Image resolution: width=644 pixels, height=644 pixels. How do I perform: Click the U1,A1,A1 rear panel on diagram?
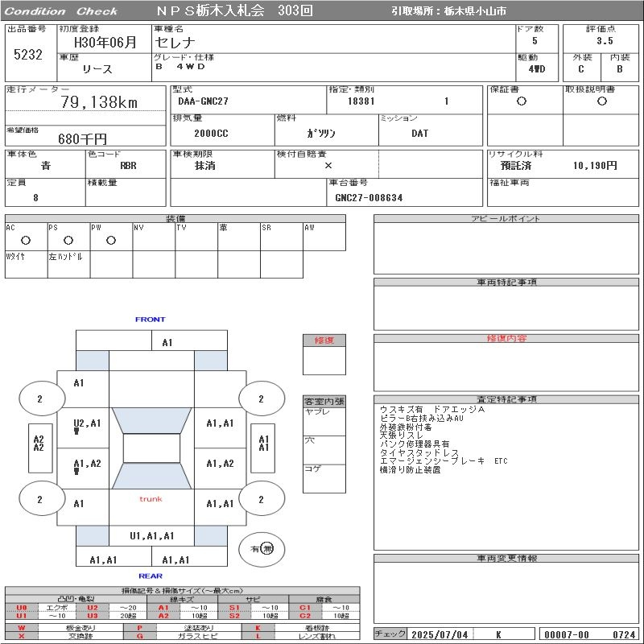coord(151,535)
